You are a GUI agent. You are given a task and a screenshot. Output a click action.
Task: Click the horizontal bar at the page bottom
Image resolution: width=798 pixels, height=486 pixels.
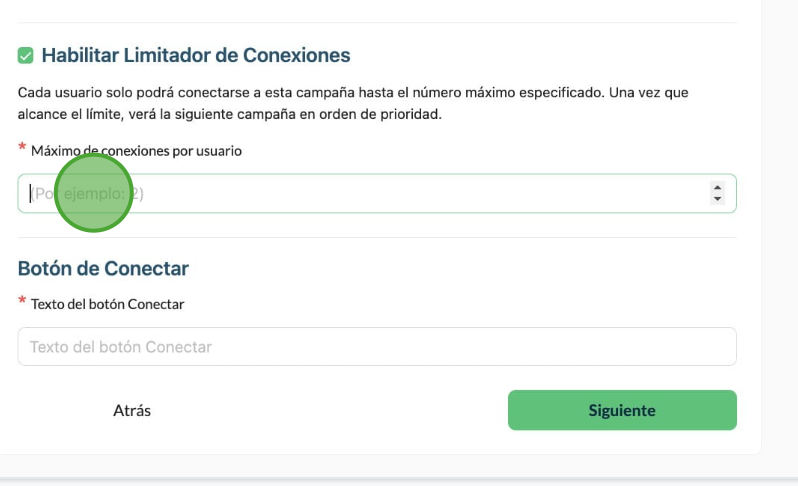[399, 481]
